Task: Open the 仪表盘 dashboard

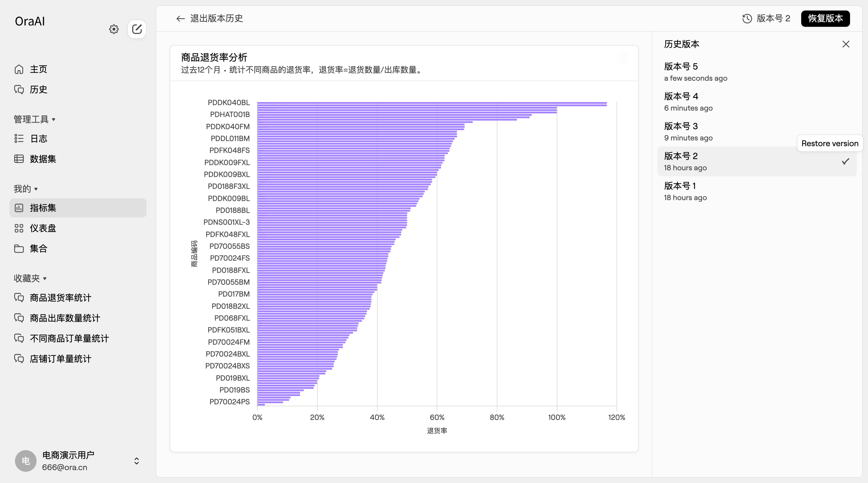Action: [42, 228]
